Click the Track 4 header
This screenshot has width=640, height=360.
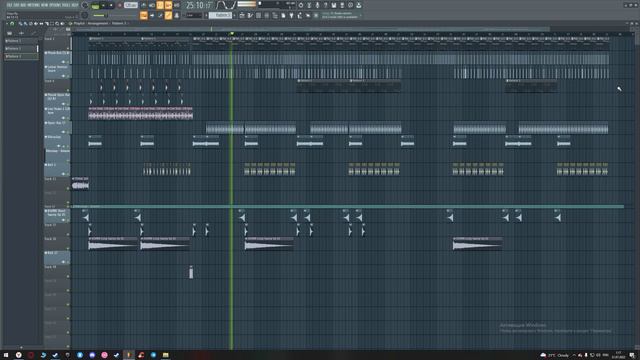point(57,85)
